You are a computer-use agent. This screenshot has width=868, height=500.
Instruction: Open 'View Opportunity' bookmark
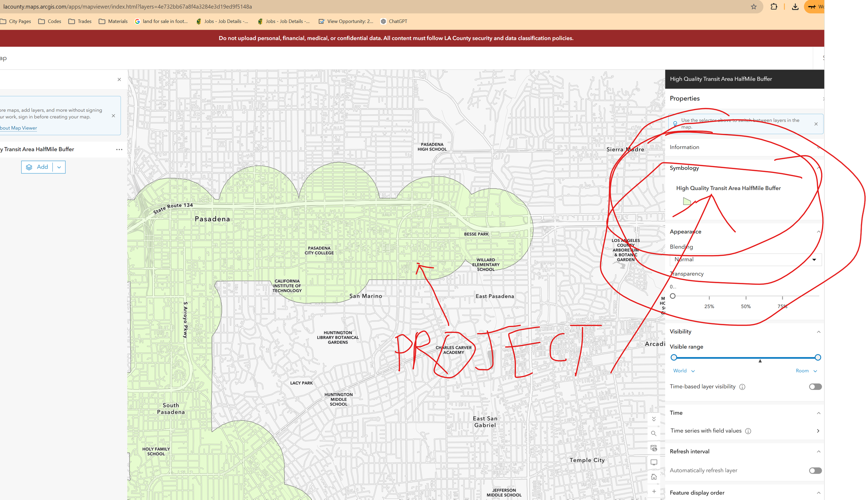pos(346,21)
